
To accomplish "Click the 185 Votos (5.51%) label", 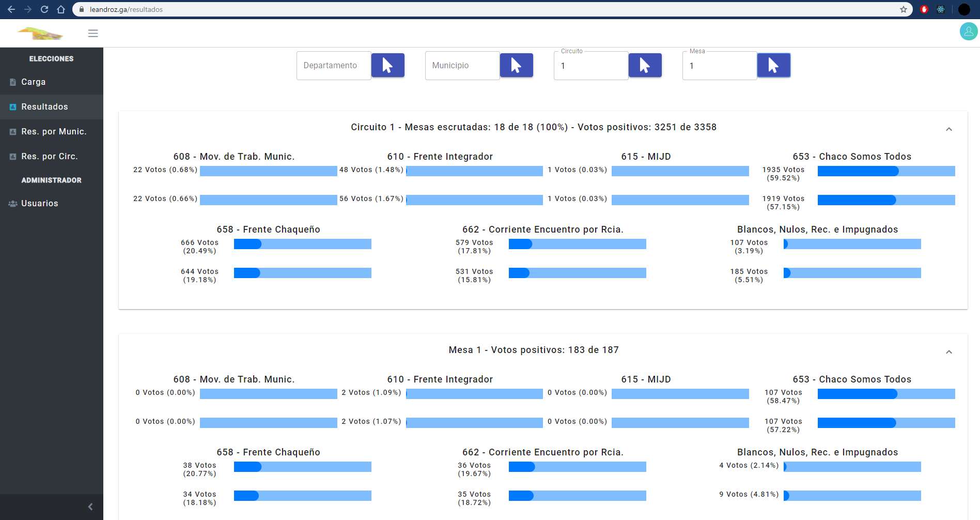I will point(749,276).
